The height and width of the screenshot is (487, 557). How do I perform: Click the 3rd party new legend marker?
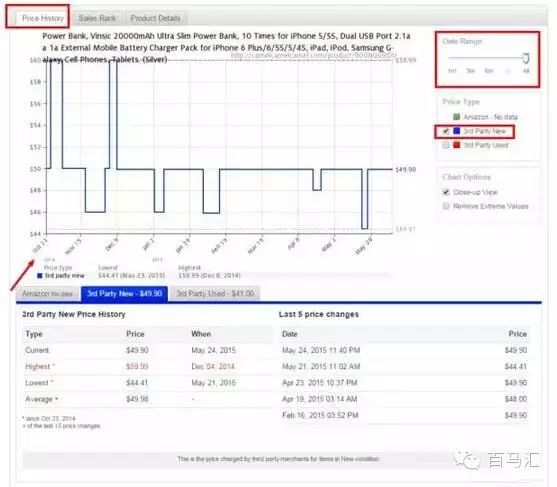pos(40,276)
